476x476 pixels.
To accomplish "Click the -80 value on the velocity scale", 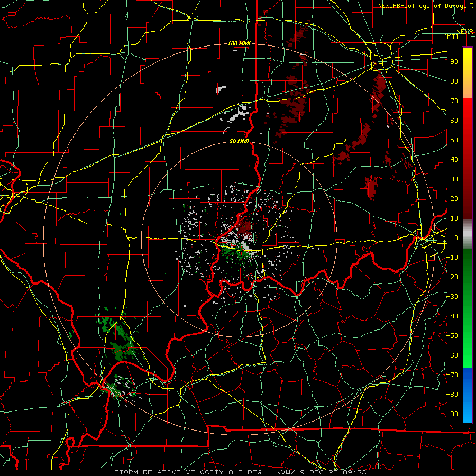I will pos(453,395).
